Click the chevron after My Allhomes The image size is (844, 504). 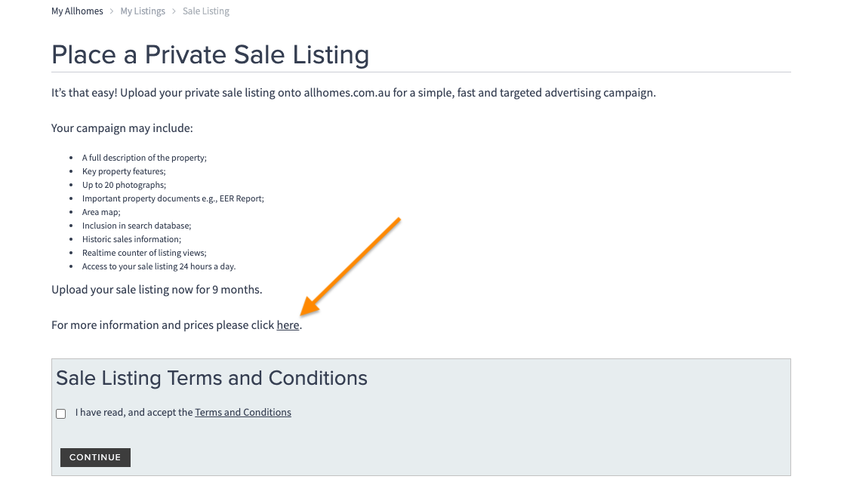tap(112, 11)
